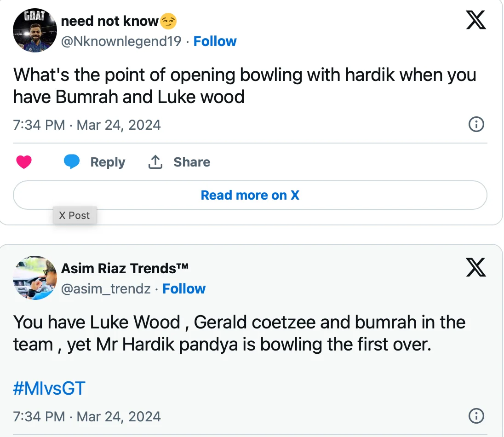Viewport: 504px width, 437px height.
Task: Open Asim Riaz Trends profile picture
Action: click(x=35, y=278)
